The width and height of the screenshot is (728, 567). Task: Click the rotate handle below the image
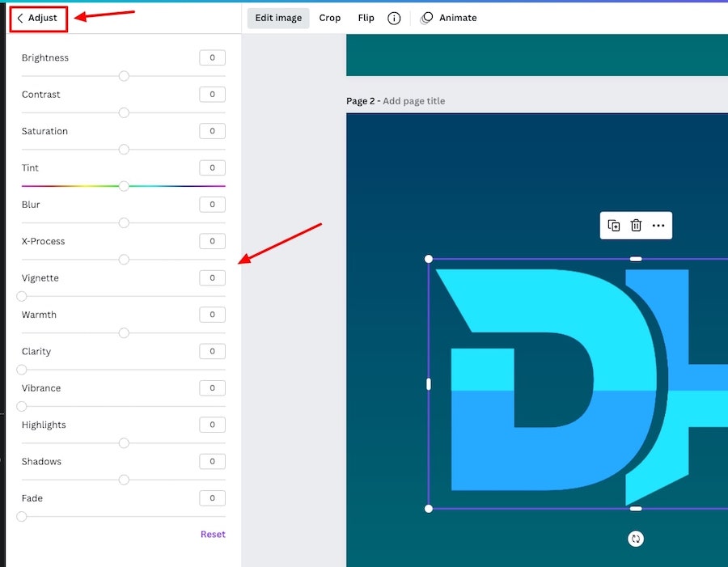coord(636,539)
